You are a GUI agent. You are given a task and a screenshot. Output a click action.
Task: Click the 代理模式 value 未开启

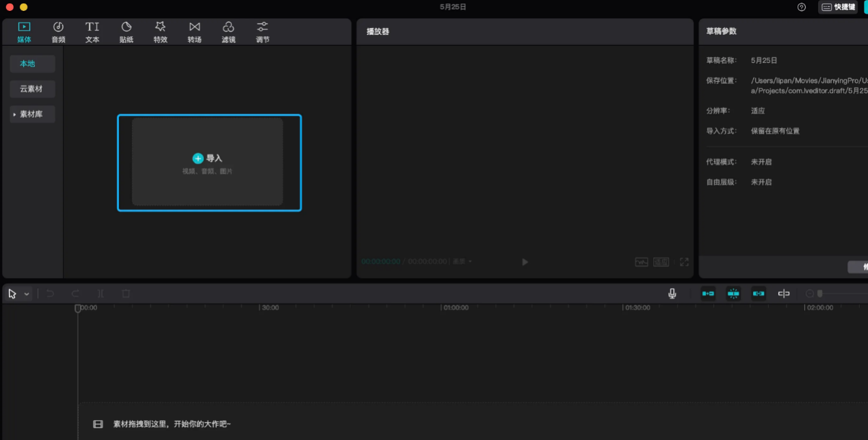point(761,162)
